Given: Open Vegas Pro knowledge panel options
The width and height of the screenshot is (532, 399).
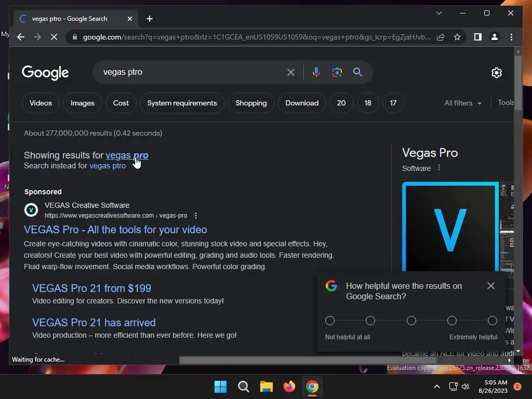Looking at the screenshot, I should pos(439,168).
